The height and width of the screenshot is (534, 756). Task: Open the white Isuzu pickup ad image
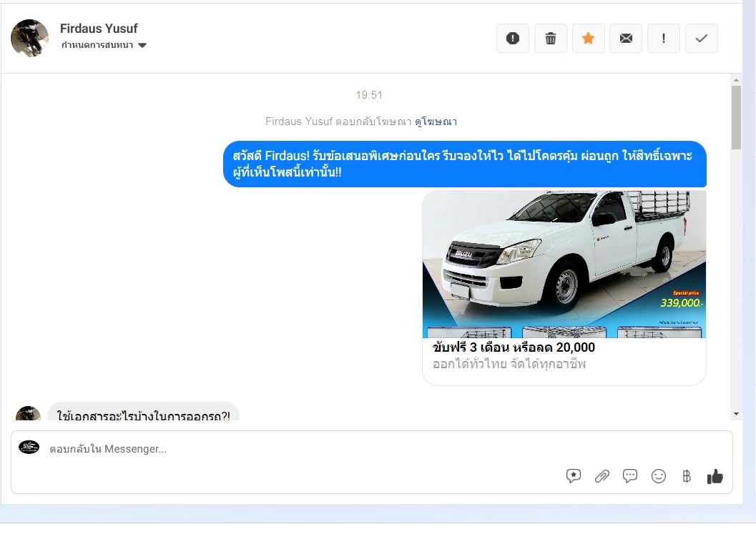564,263
